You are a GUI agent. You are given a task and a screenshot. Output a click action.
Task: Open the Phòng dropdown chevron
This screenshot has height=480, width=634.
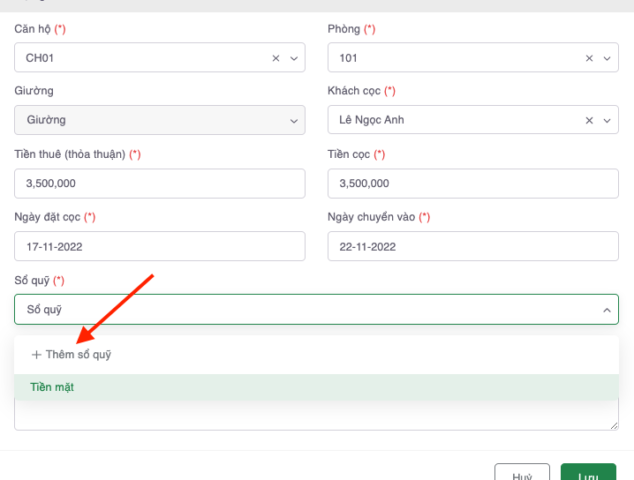click(607, 58)
